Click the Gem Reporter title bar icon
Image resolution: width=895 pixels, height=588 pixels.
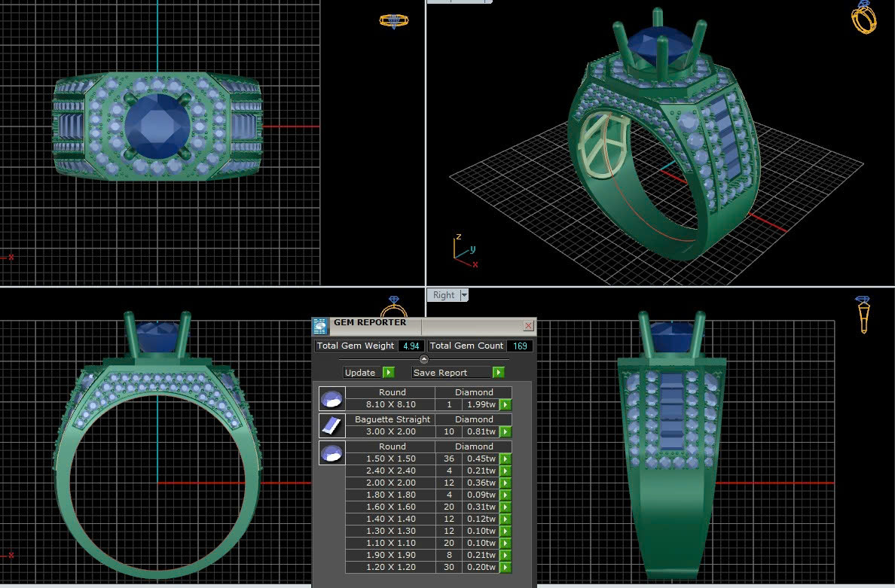321,325
